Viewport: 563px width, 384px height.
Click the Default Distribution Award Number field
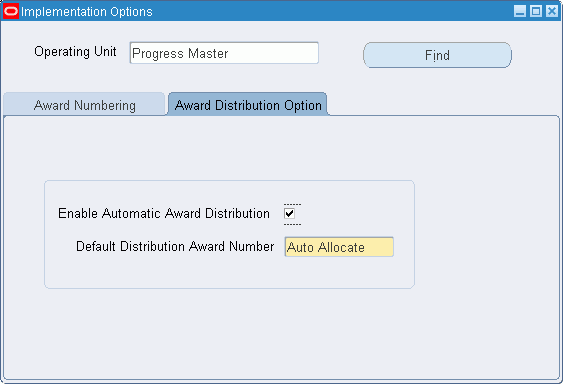pyautogui.click(x=339, y=247)
